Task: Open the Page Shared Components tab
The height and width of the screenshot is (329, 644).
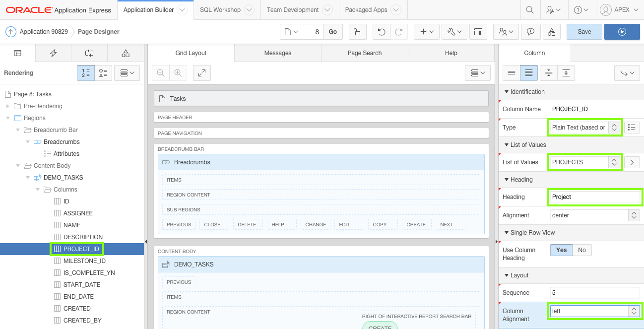Action: (x=125, y=53)
